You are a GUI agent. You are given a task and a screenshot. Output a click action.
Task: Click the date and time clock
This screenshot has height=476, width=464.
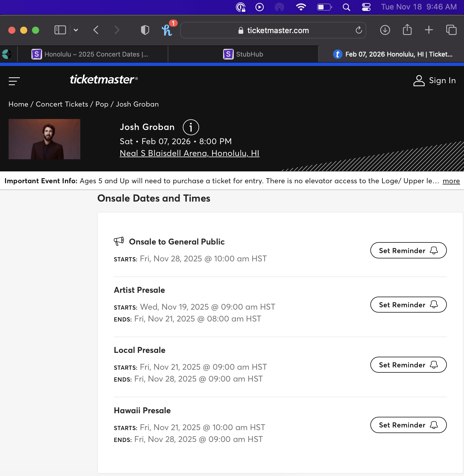pos(419,7)
